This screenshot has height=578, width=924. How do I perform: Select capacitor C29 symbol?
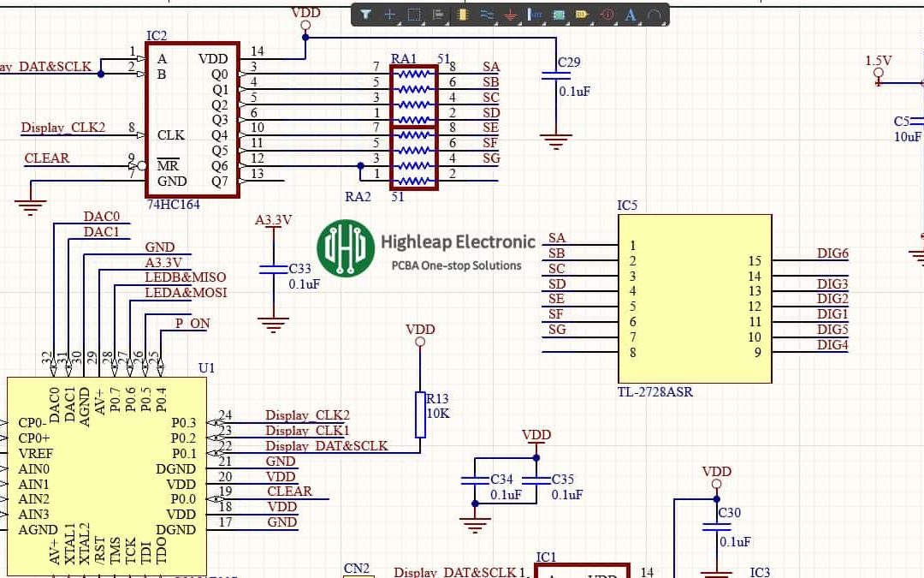pyautogui.click(x=556, y=75)
